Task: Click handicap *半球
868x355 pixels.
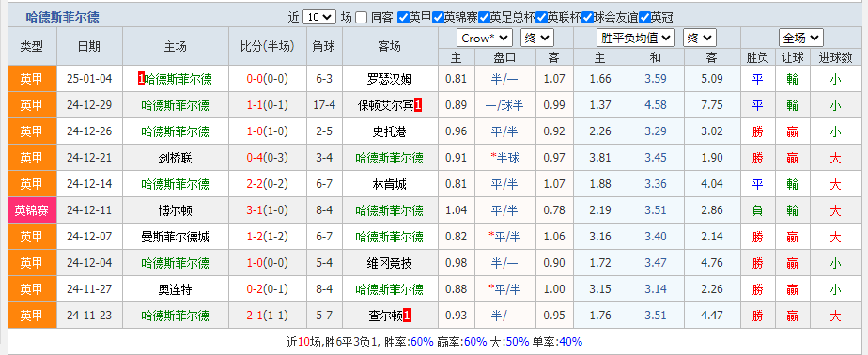Action: [x=504, y=158]
